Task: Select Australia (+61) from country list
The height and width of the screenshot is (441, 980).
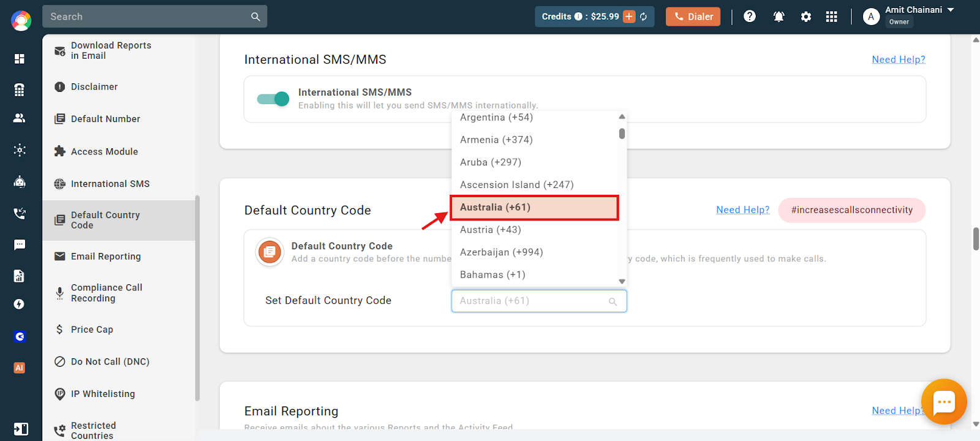Action: click(x=535, y=208)
